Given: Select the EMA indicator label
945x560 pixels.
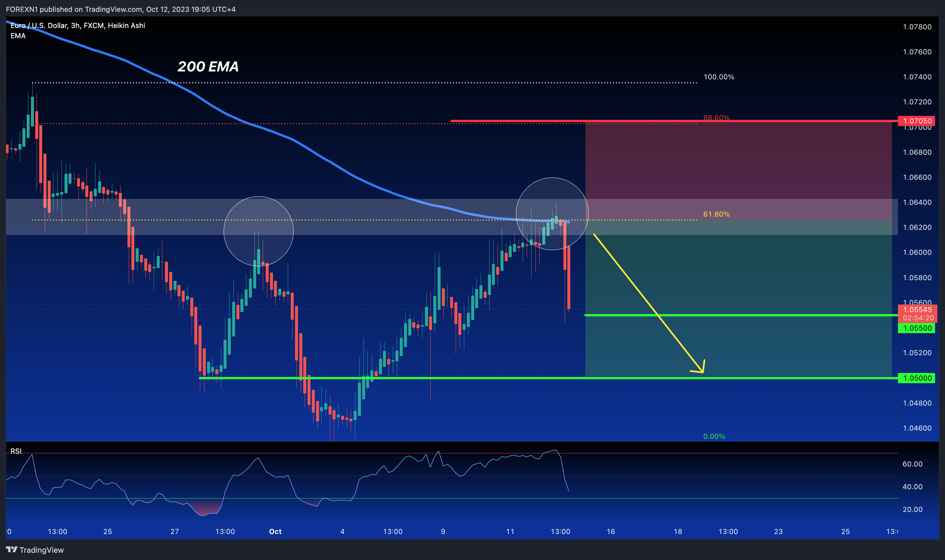Looking at the screenshot, I should coord(18,36).
